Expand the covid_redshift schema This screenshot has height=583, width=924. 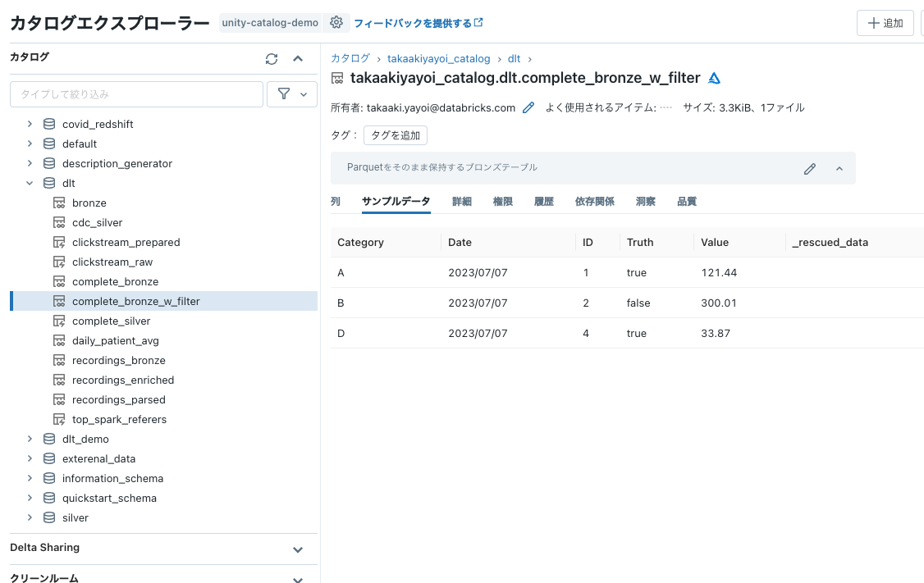30,124
